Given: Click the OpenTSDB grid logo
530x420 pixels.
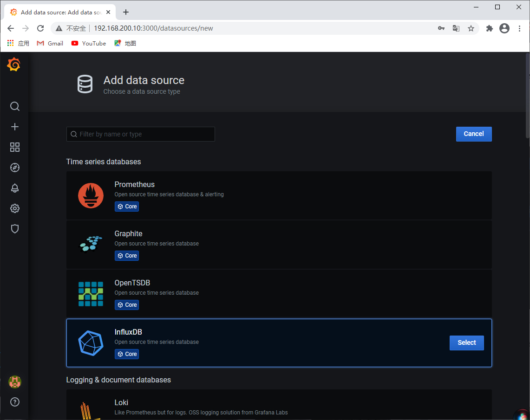Looking at the screenshot, I should [x=91, y=294].
